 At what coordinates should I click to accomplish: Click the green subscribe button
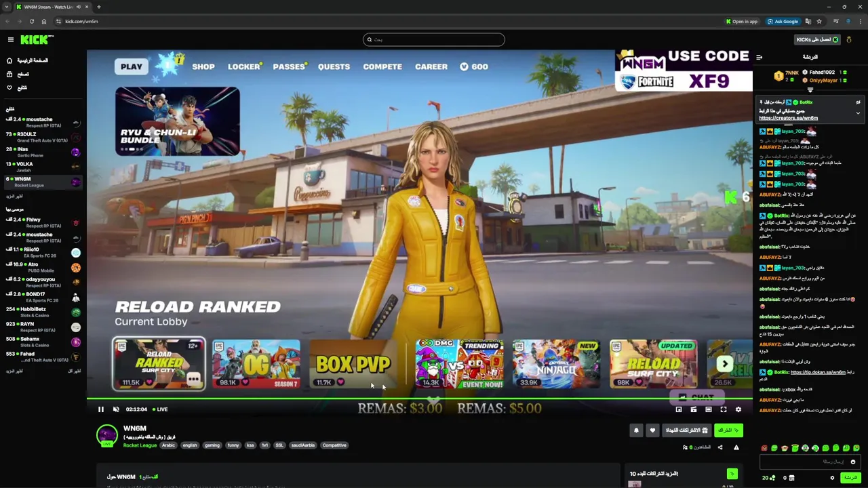point(728,430)
